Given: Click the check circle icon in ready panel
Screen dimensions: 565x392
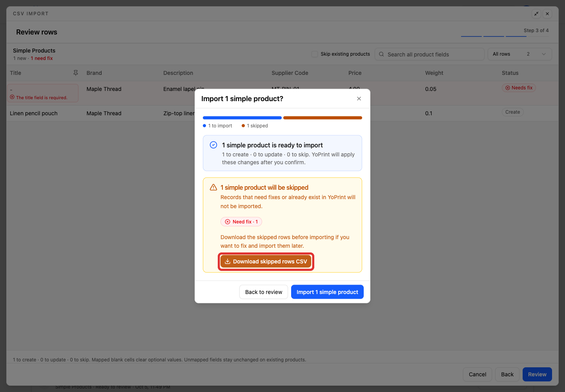Looking at the screenshot, I should (213, 145).
